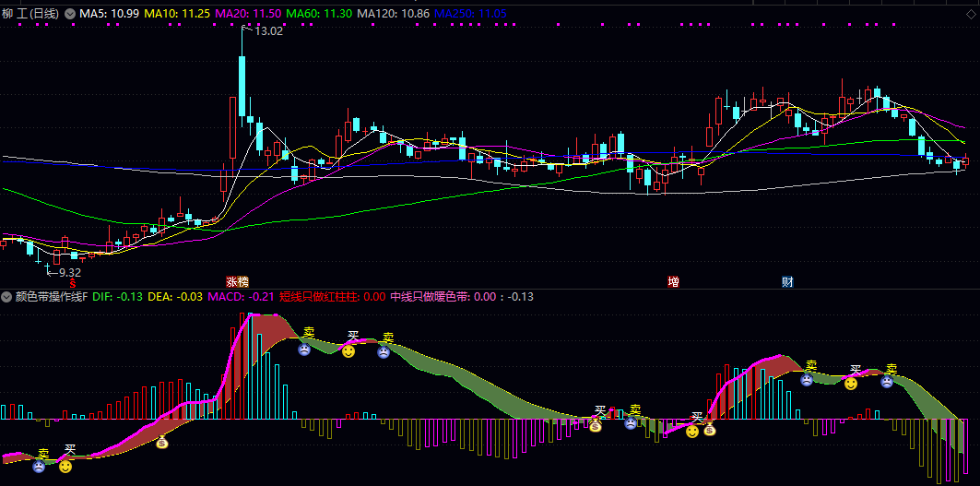The width and height of the screenshot is (980, 486).
Task: Click the earliest smiley buy icon on the indicator
Action: [x=65, y=466]
